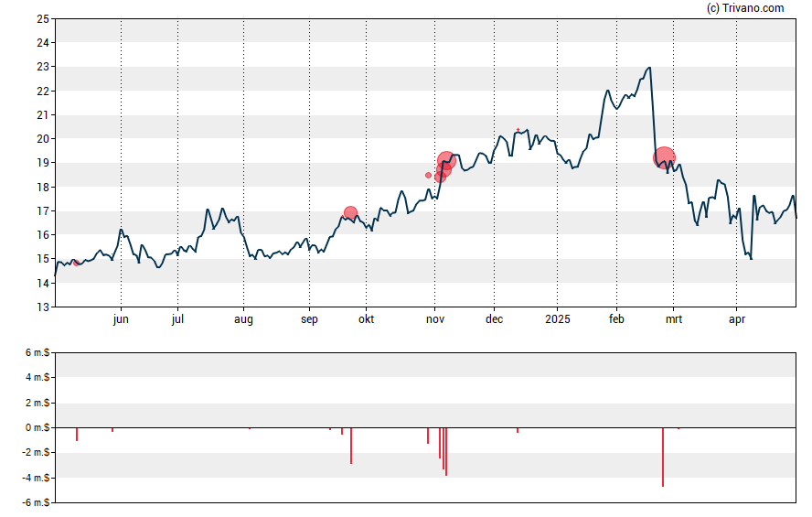Image resolution: width=812 pixels, height=517 pixels.
Task: Click the largest red bubble near mrt
Action: 664,158
